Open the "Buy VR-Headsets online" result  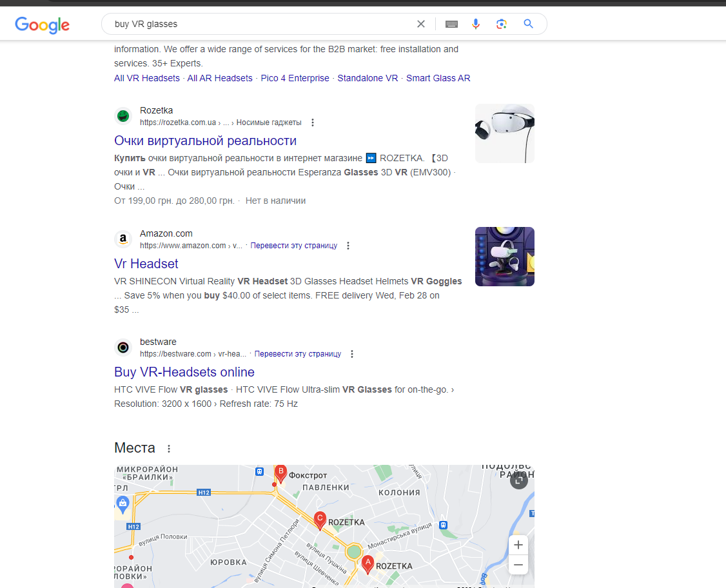(184, 372)
